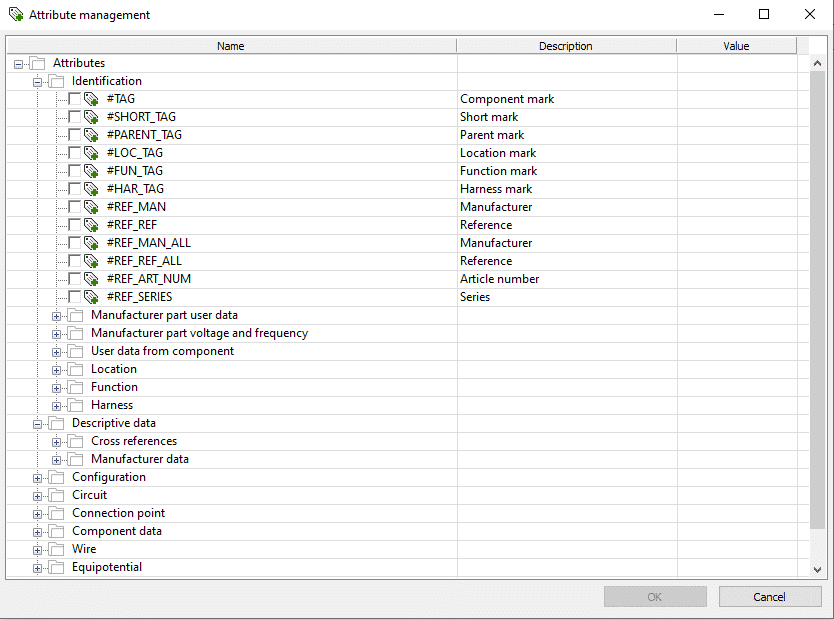Expand the Manufacturer part user data node
The width and height of the screenshot is (834, 620).
click(x=57, y=316)
